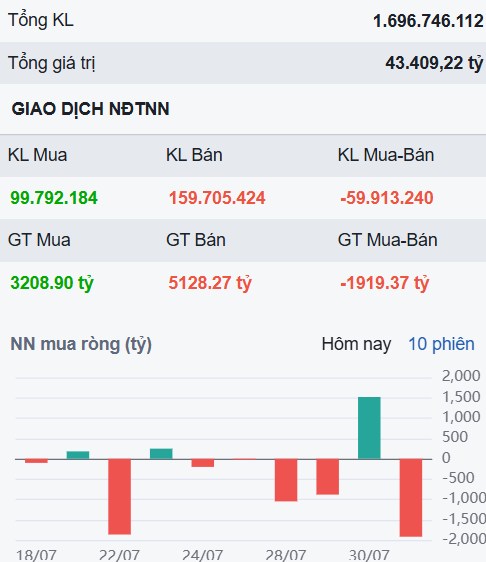The width and height of the screenshot is (486, 562).
Task: Click total value 43.409,22 tỷ
Action: click(x=434, y=63)
